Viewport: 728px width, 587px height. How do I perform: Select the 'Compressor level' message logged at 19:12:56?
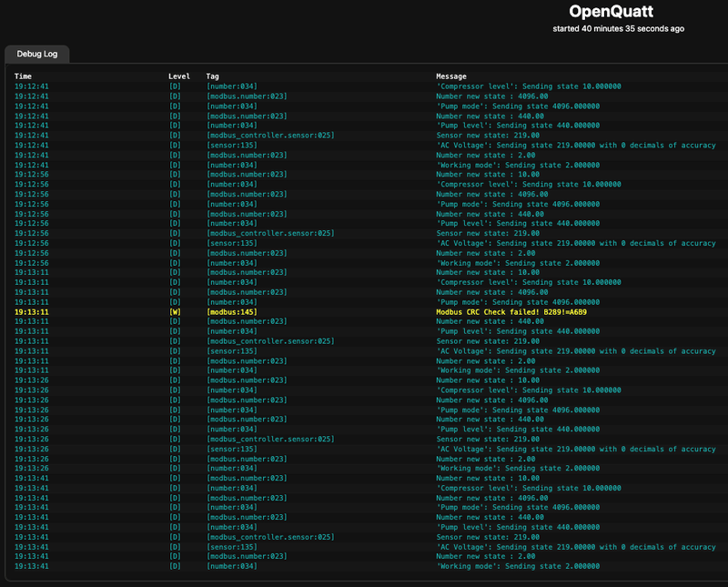[x=529, y=185]
